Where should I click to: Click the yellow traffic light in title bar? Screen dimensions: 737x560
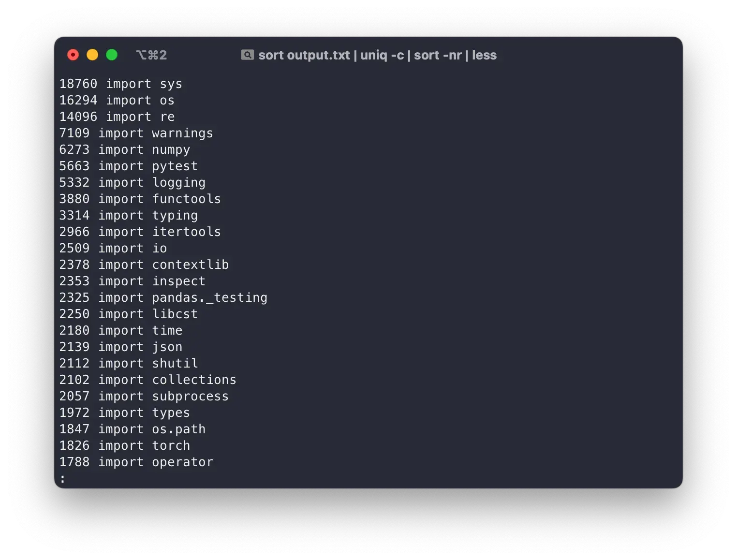(x=92, y=55)
